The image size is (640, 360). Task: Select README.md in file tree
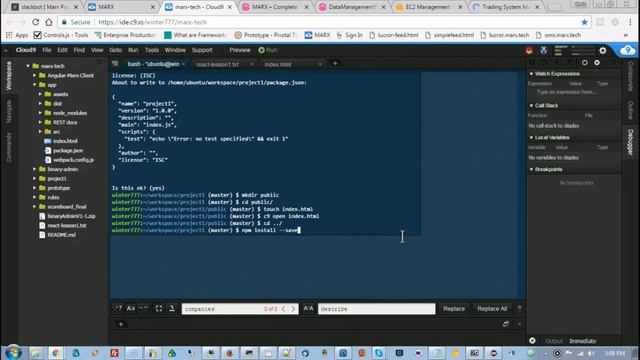pyautogui.click(x=61, y=235)
